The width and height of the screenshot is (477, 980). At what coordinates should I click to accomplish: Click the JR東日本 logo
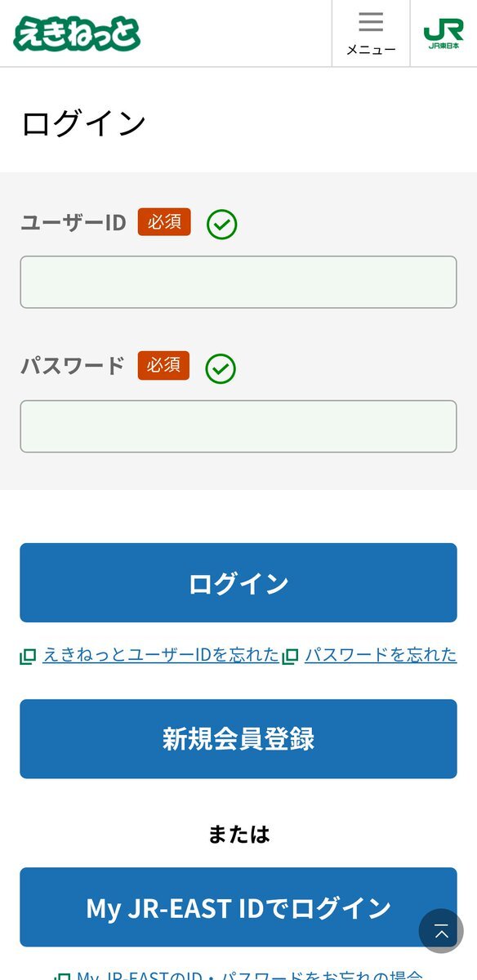tap(444, 33)
